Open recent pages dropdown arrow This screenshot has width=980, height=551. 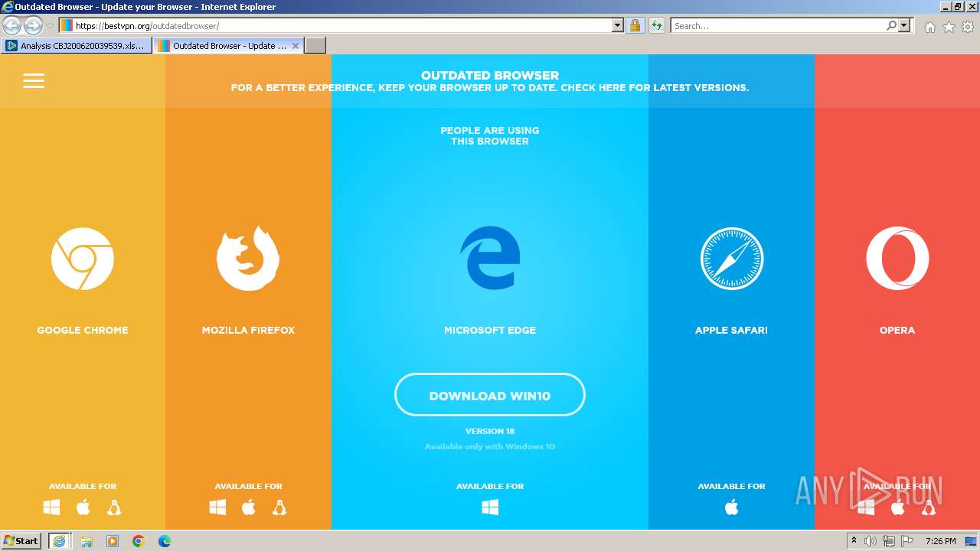(50, 26)
